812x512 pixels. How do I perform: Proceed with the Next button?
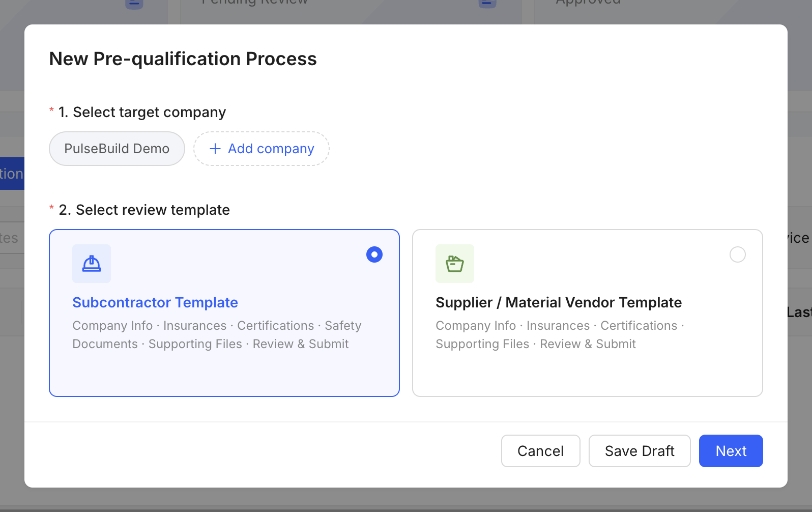pyautogui.click(x=731, y=451)
